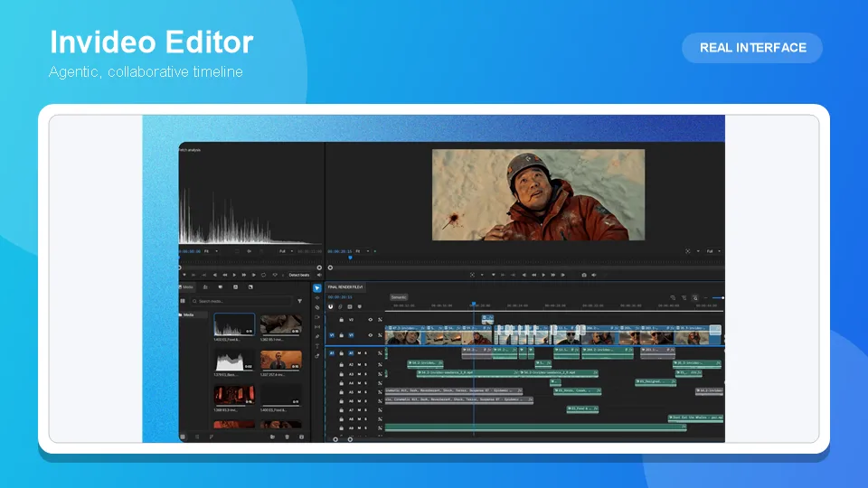Image resolution: width=868 pixels, height=488 pixels.
Task: Click the A1 track target button
Action: pos(351,353)
